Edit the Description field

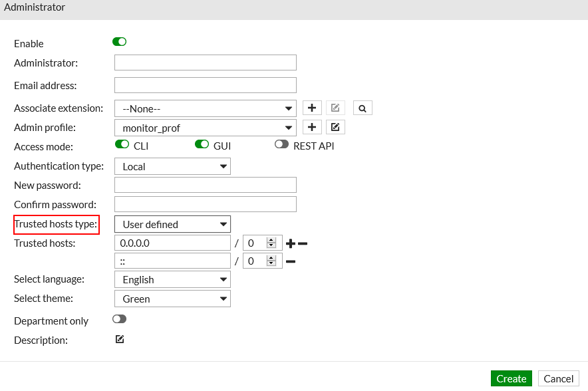point(120,340)
